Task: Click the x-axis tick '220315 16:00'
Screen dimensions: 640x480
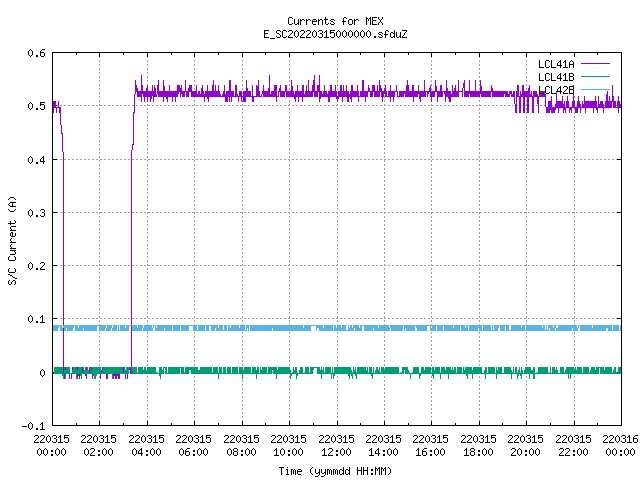Action: point(431,445)
